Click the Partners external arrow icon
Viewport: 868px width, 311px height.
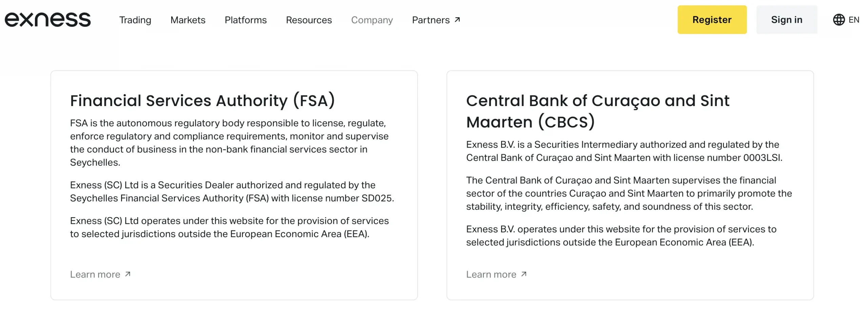coord(457,20)
